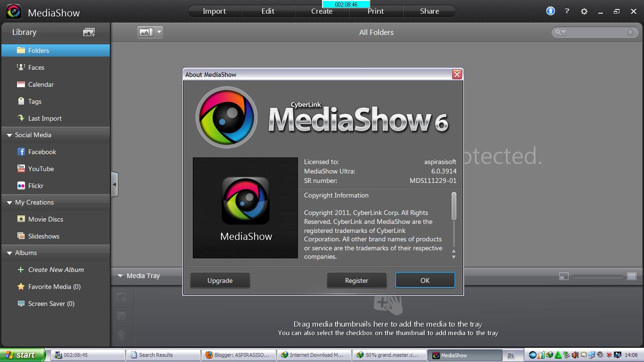Screen dimensions: 644x362
Task: Click scroll up arrow in copyright box
Action: pyautogui.click(x=454, y=251)
